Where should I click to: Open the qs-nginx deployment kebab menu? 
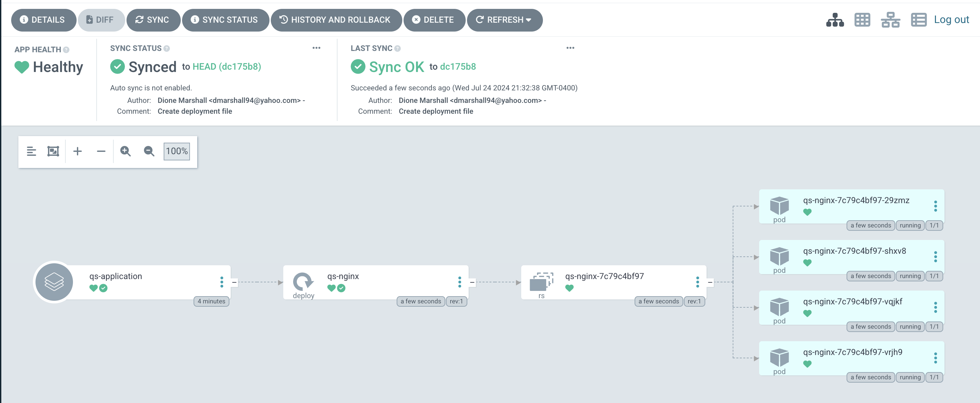tap(459, 282)
